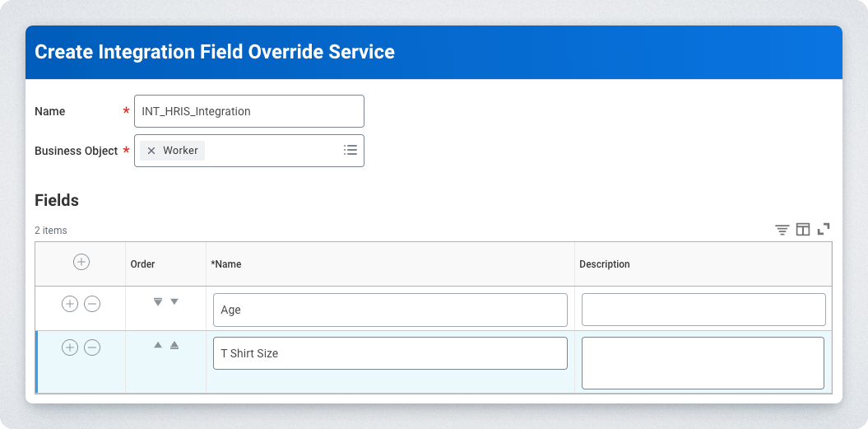Remove the Age field row

[x=92, y=304]
